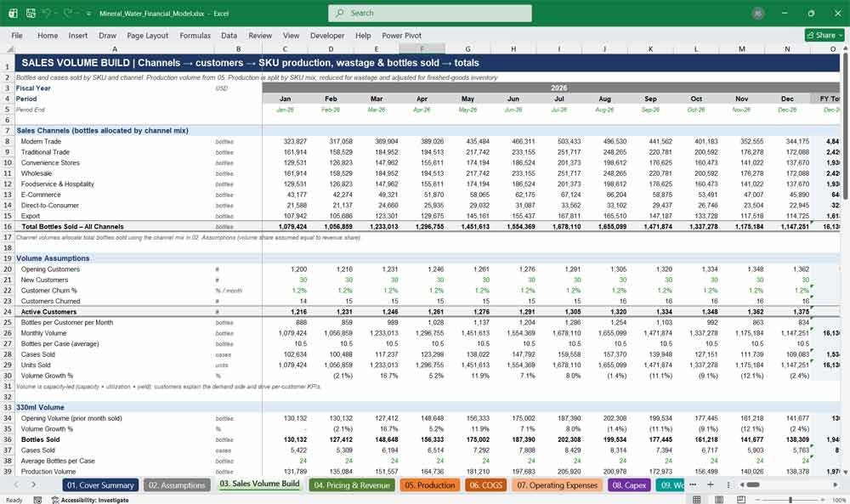Viewport: 850px width, 504px height.
Task: Open the Review ribbon tab
Action: [x=260, y=35]
